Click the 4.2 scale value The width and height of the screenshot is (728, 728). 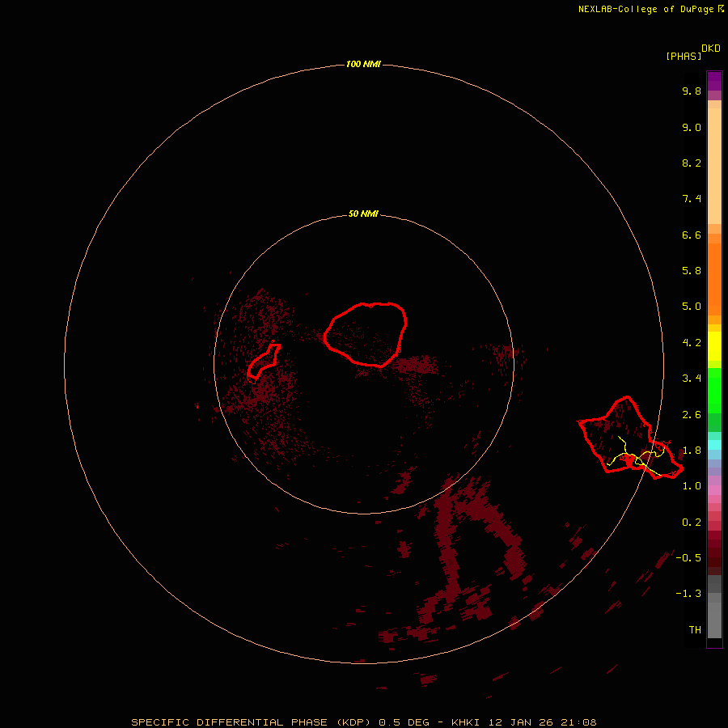692,343
